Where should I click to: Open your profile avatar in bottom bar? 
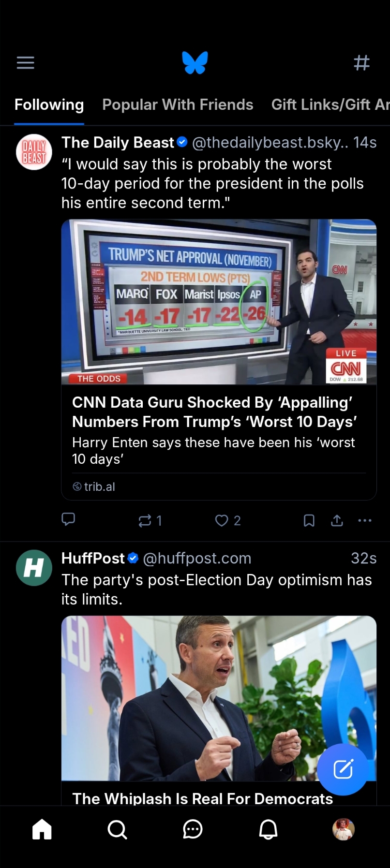(x=344, y=829)
